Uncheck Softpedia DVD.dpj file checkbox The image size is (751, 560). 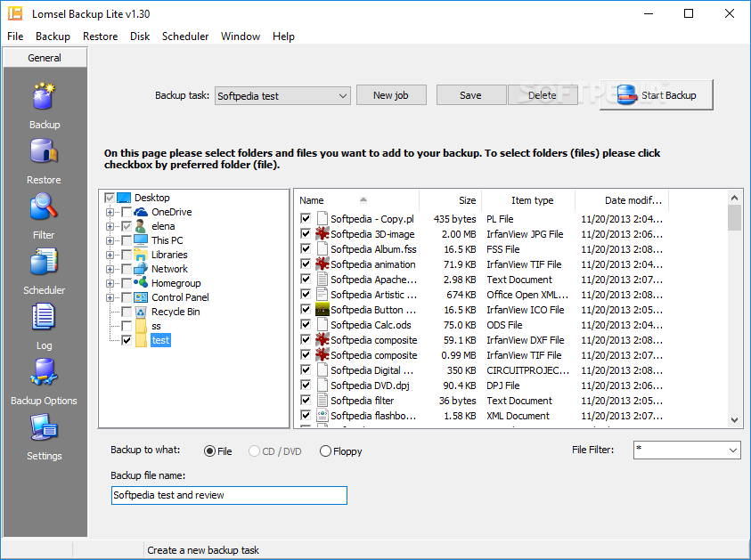(306, 386)
